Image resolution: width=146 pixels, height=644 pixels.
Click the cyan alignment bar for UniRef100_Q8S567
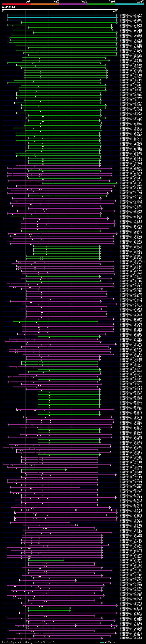point(63,15)
